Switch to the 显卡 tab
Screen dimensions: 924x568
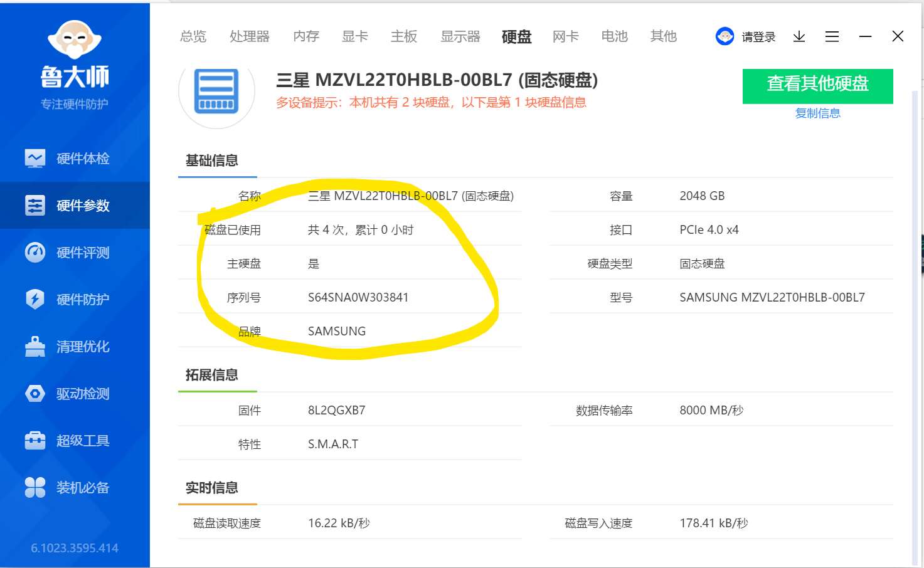click(355, 36)
